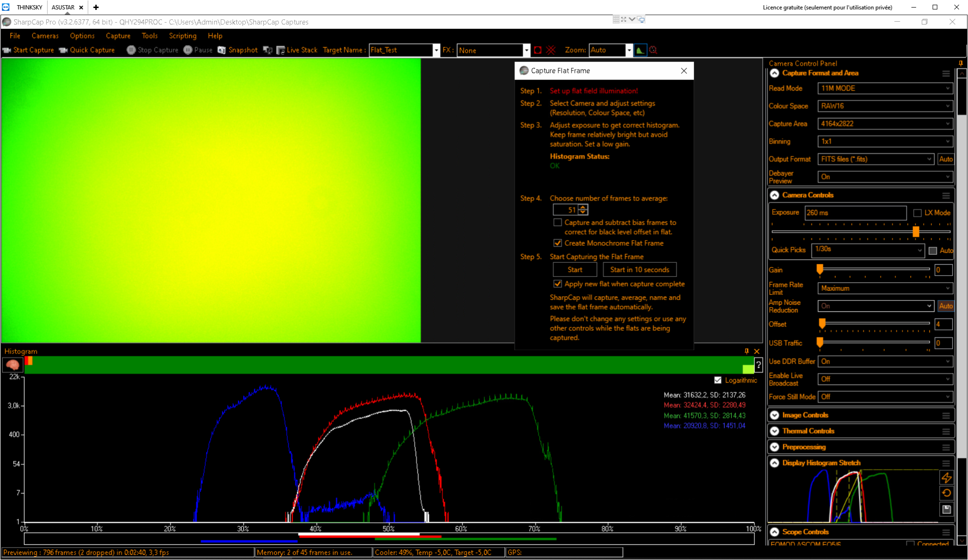Click Start in 10 seconds button
968x560 pixels.
point(640,270)
